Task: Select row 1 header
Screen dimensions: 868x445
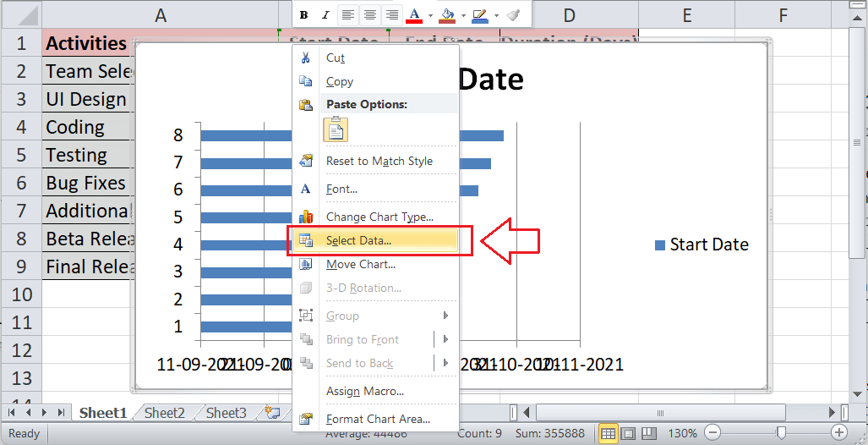Action: [21, 43]
